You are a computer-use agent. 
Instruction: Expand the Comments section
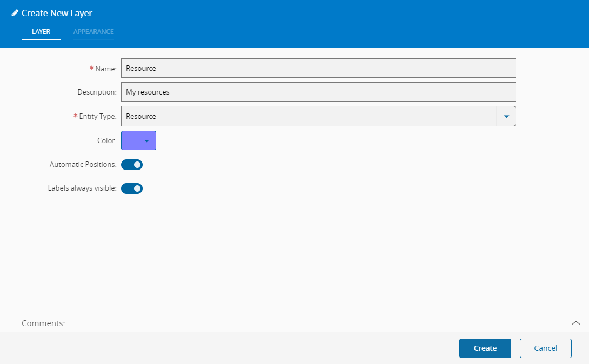pos(294,323)
